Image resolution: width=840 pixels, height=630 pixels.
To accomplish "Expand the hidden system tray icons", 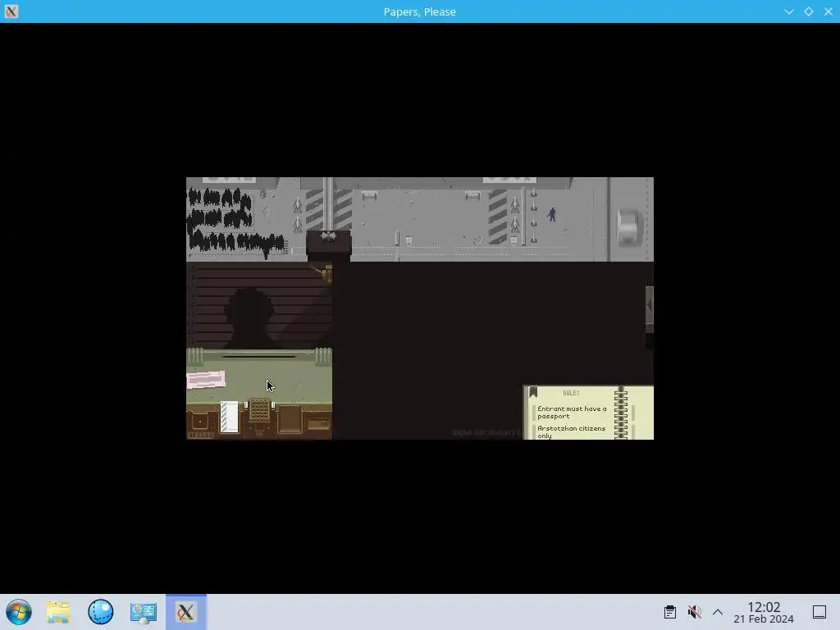I will (x=718, y=612).
